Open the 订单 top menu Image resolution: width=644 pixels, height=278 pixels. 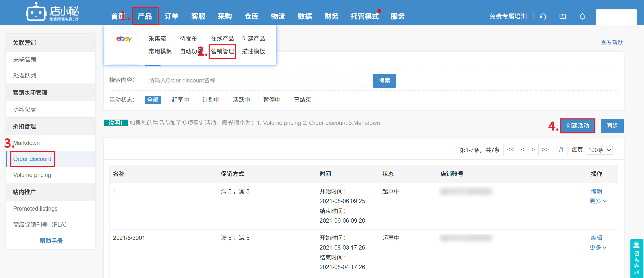[171, 16]
